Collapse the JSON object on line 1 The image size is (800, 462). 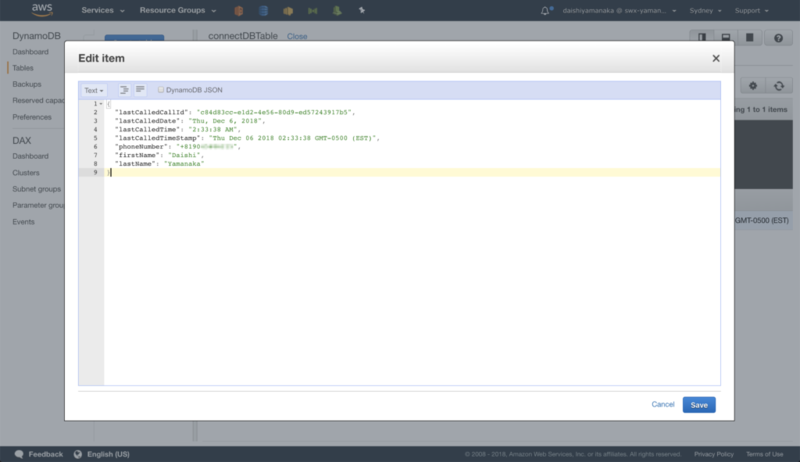point(101,104)
